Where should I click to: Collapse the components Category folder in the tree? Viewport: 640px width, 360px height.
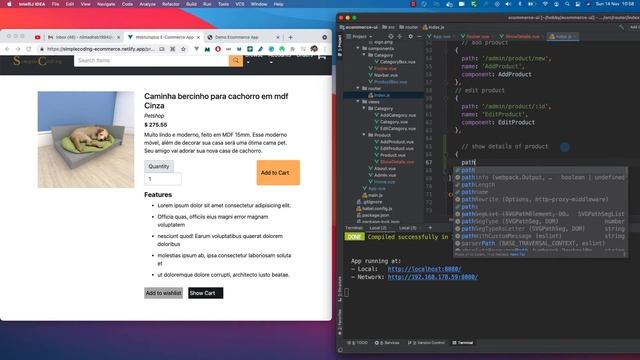(364, 55)
